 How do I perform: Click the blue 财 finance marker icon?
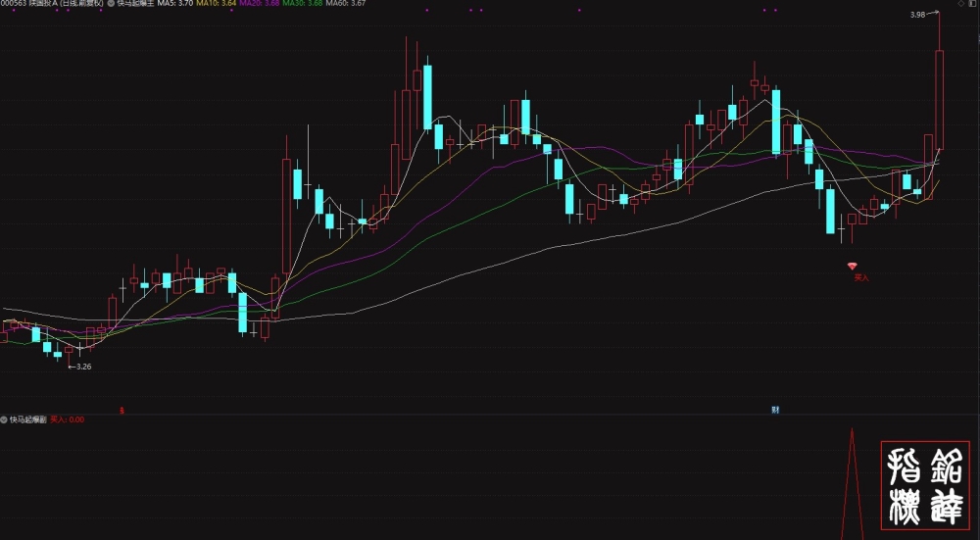(x=775, y=410)
